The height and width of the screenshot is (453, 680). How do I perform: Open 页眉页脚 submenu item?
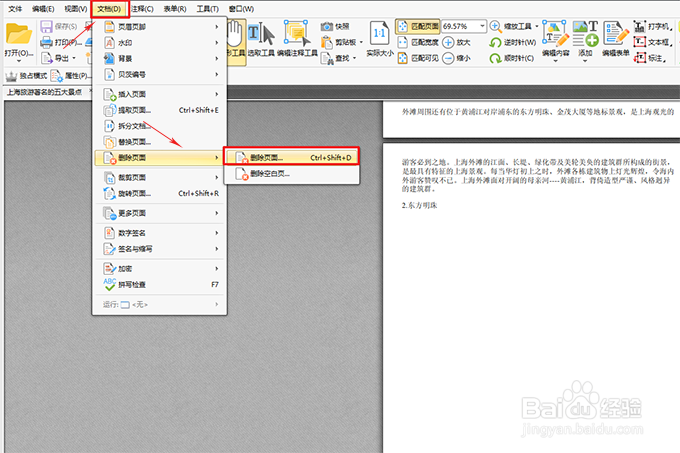click(x=160, y=27)
